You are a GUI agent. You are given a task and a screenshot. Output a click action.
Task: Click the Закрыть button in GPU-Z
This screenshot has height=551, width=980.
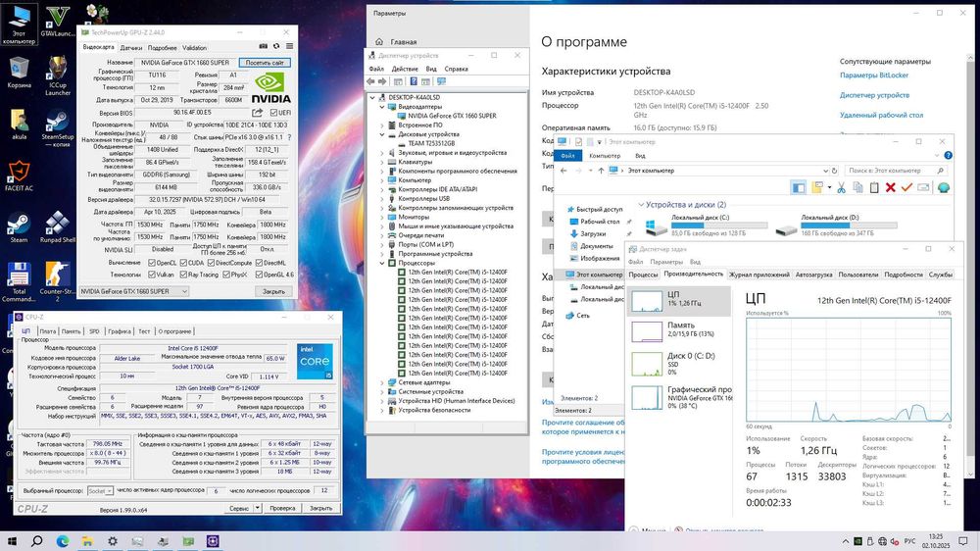coord(273,291)
